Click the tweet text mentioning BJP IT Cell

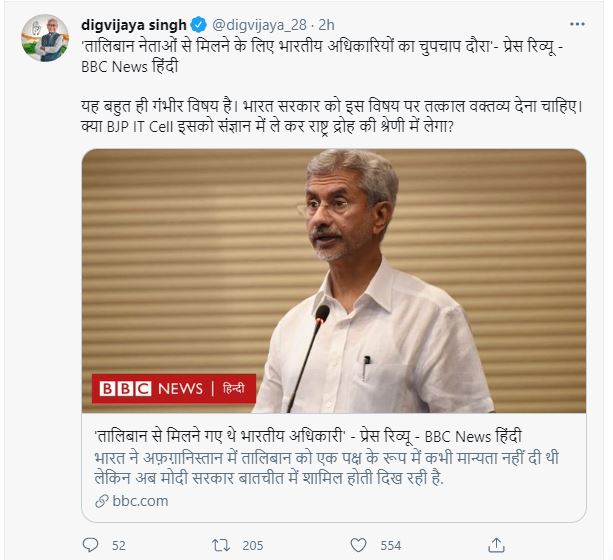pyautogui.click(x=332, y=116)
